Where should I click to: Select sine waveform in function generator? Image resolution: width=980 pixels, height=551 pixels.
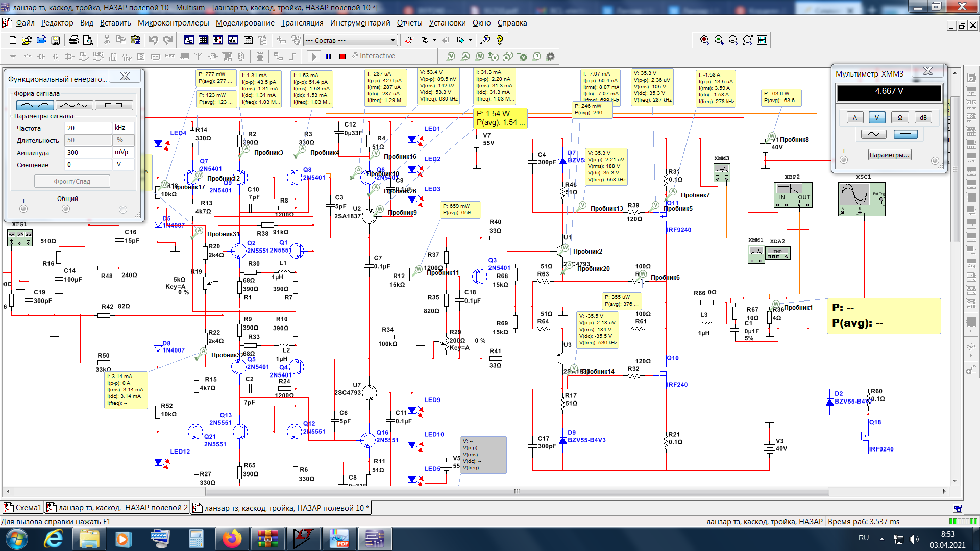point(35,105)
